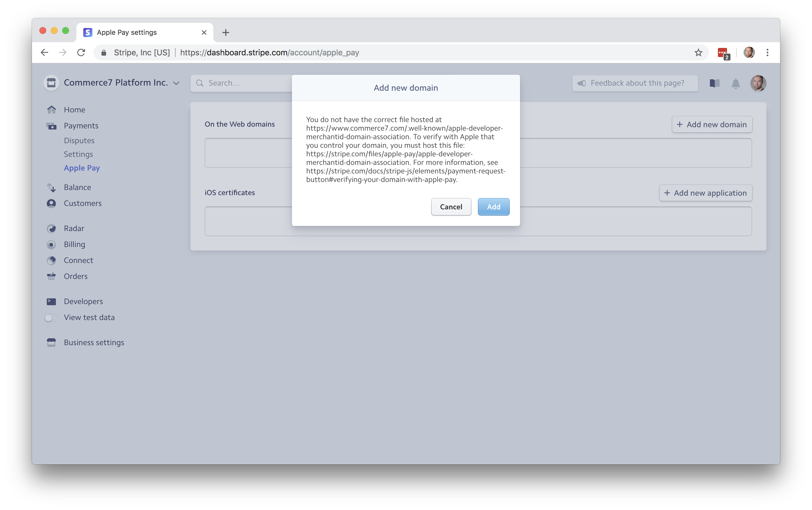Open the notifications bell
The height and width of the screenshot is (510, 812).
pos(736,83)
